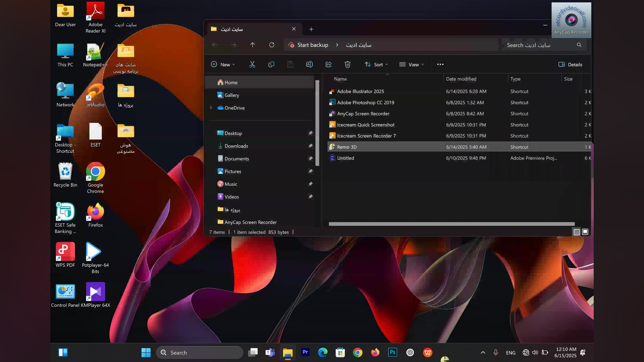
Task: Click the Rename icon in toolbar
Action: pos(309,64)
